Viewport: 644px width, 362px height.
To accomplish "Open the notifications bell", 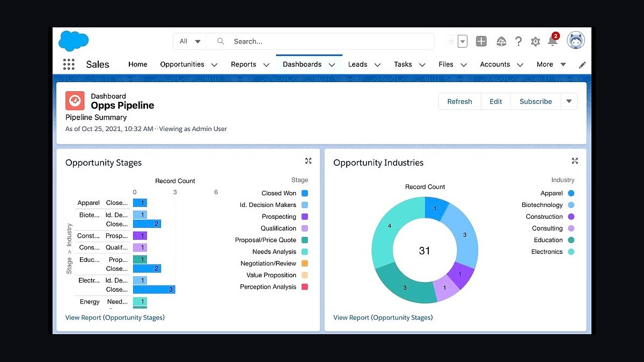I will click(552, 41).
